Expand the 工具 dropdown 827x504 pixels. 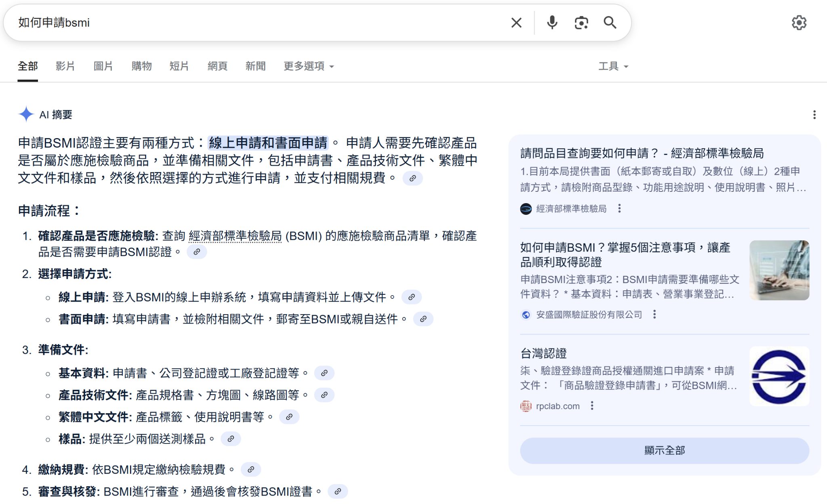613,66
